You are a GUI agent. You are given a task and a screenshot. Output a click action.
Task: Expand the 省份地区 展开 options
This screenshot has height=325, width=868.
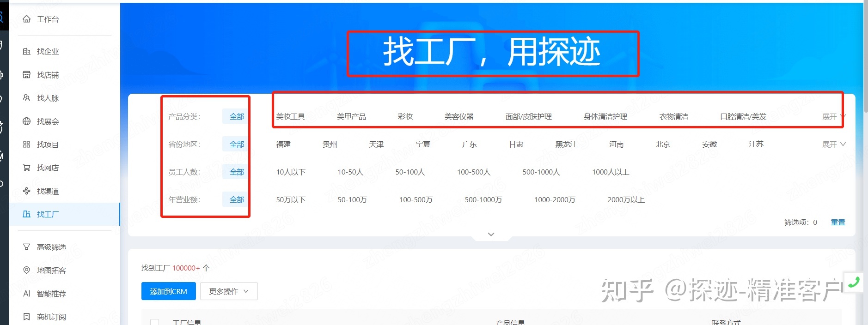click(x=834, y=144)
